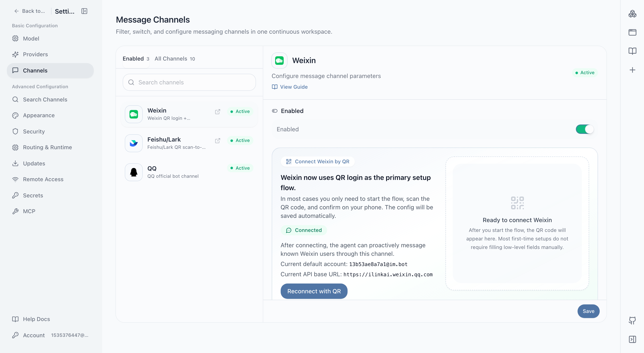Click QQ row Active status badge
This screenshot has width=644, height=353.
240,168
